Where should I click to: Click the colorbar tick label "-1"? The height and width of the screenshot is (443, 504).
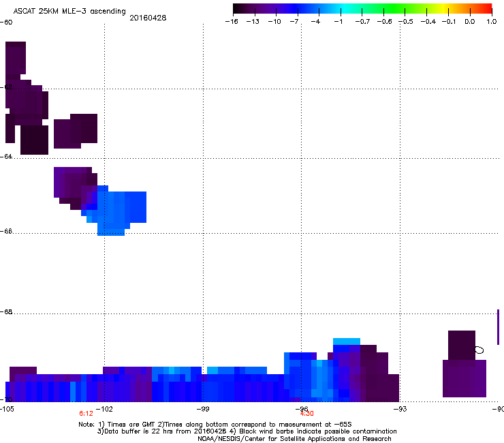(338, 22)
